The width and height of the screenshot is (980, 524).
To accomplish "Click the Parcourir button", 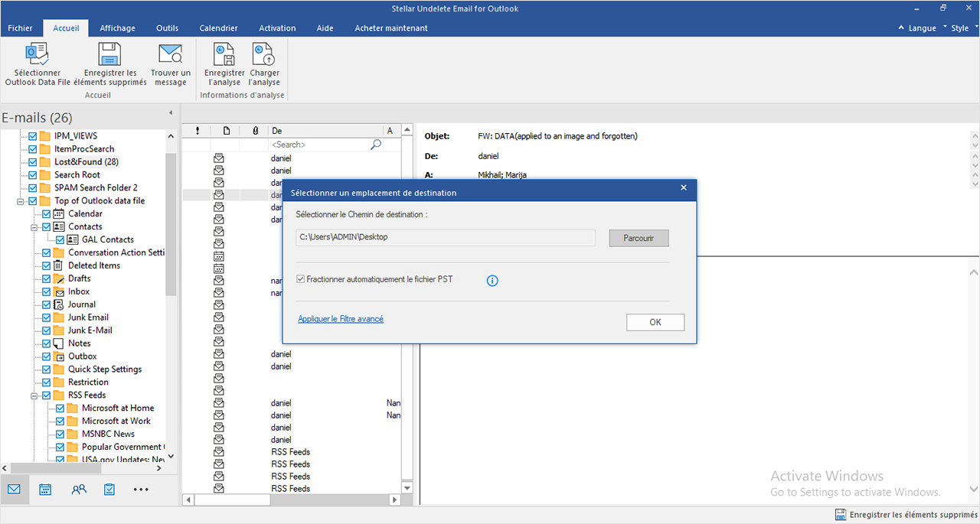I will [x=639, y=238].
